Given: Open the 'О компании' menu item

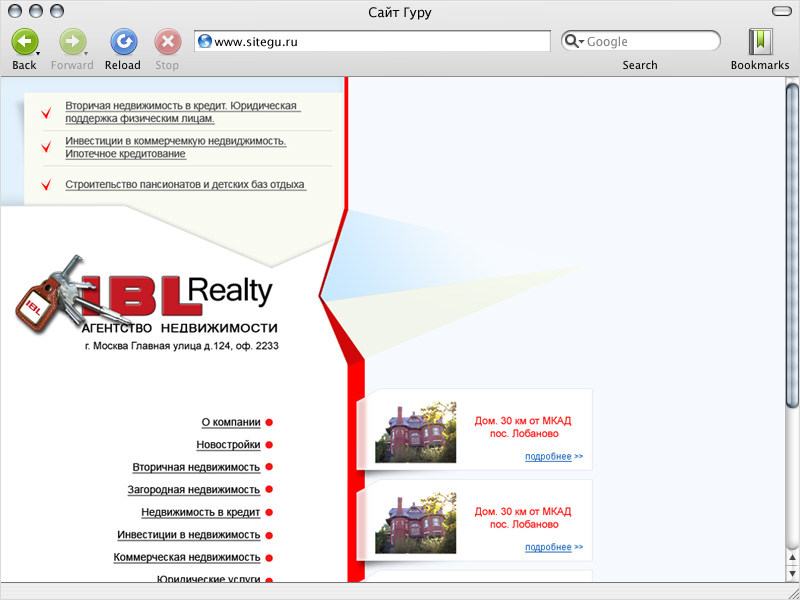Looking at the screenshot, I should 231,422.
